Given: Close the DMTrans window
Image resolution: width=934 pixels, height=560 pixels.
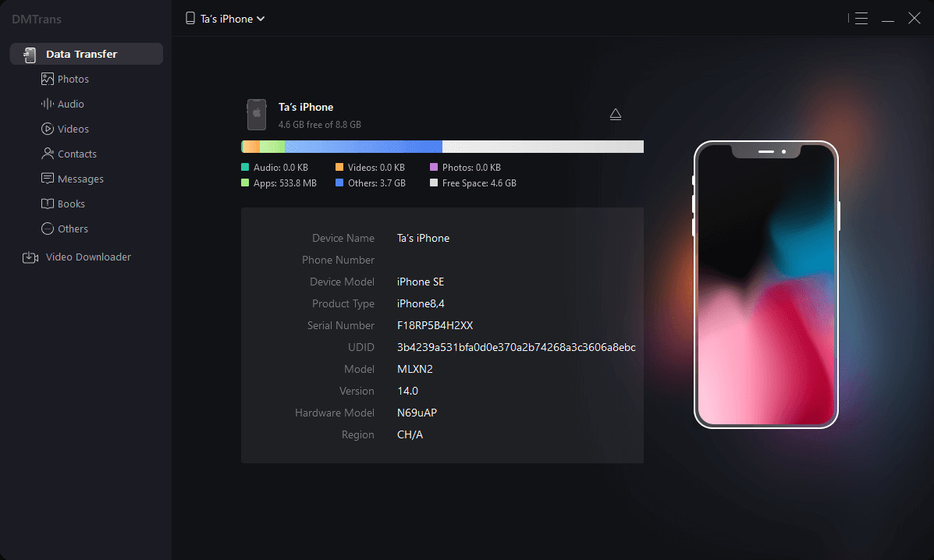Looking at the screenshot, I should (x=914, y=19).
